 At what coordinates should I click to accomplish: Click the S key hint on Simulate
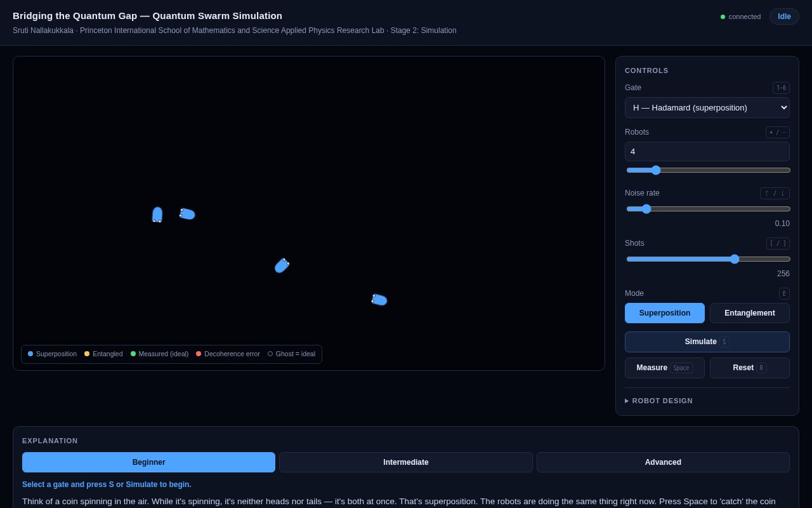(724, 342)
